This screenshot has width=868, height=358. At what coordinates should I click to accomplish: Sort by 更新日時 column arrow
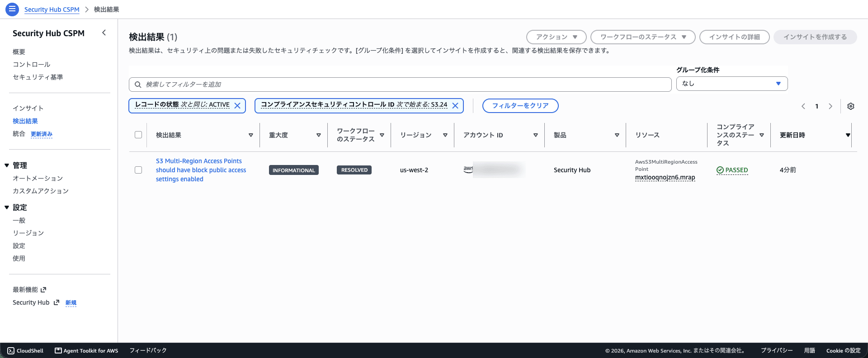[x=848, y=135]
